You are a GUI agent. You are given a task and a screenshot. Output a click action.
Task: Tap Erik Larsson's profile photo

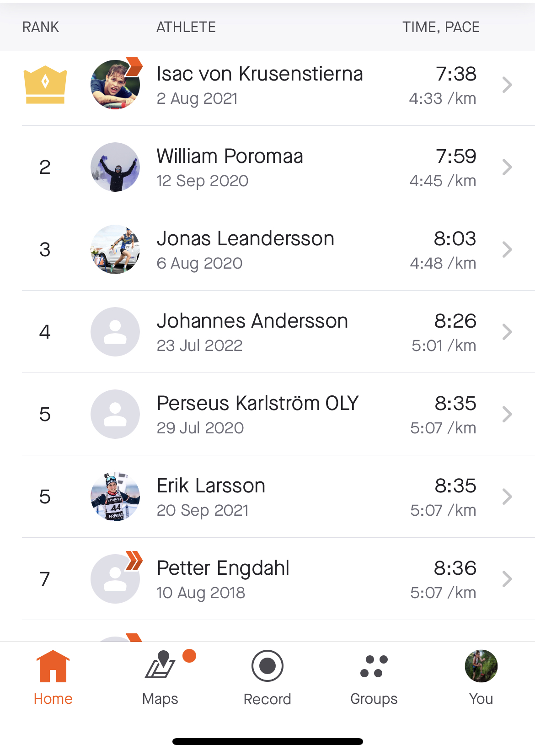pyautogui.click(x=115, y=497)
